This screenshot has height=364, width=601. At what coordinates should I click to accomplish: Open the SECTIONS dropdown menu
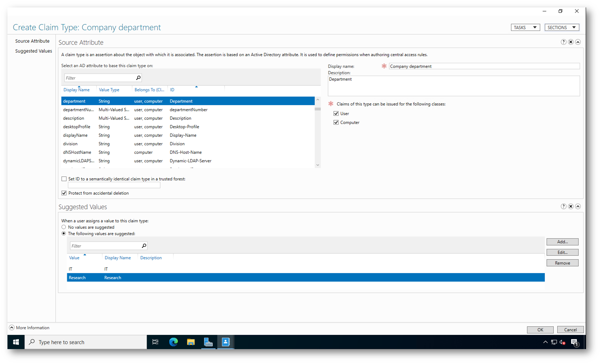[562, 27]
